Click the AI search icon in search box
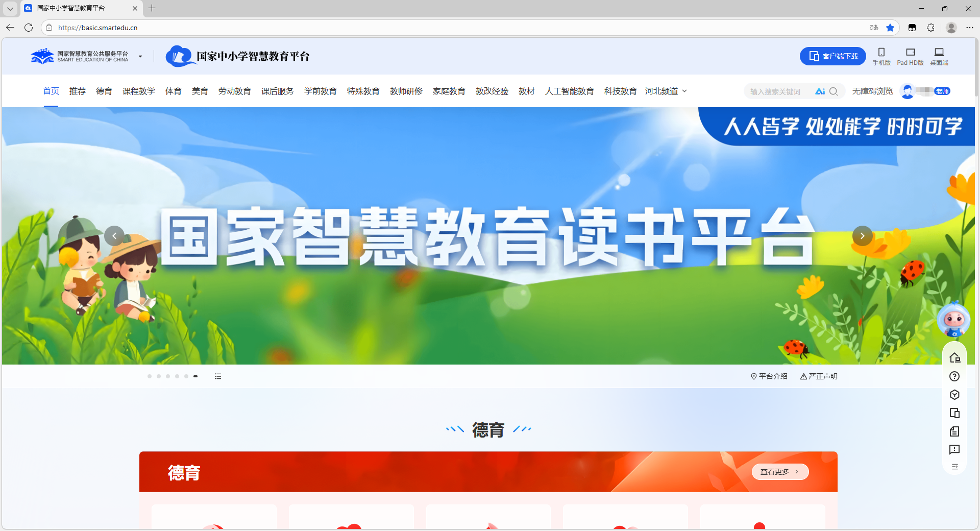 (820, 91)
